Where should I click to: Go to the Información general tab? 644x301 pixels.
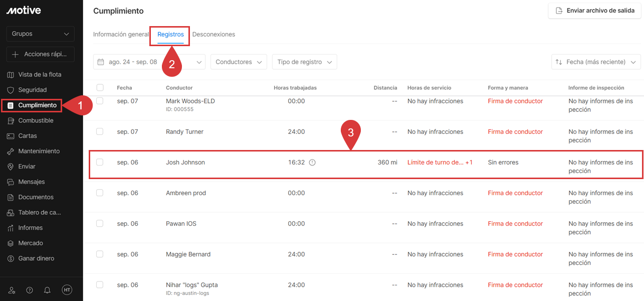pos(121,35)
